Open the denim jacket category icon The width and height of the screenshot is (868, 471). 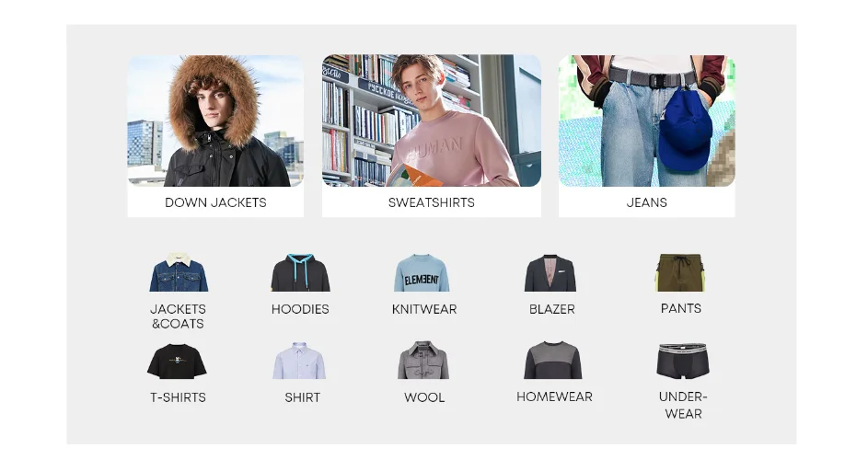(179, 272)
